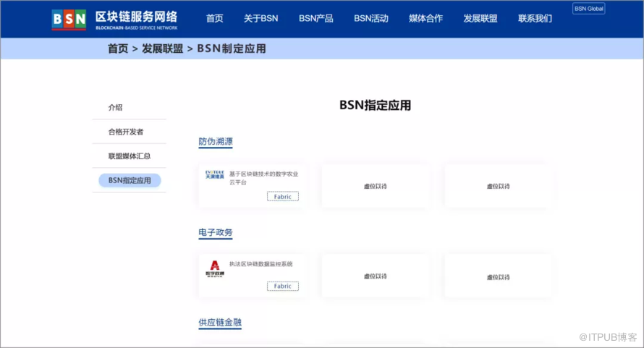
Task: Open 执法区块链数据监控系统 application card
Action: 253,276
